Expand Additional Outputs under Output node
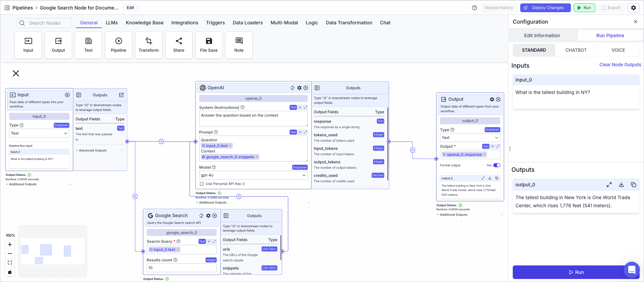The width and height of the screenshot is (644, 282). click(x=470, y=215)
